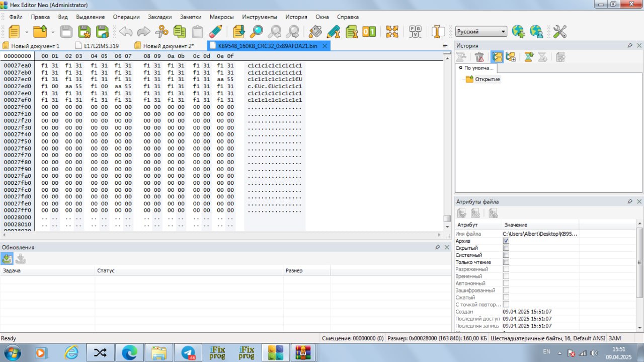The width and height of the screenshot is (644, 362).
Task: Expand the dropdown arrow next to New icon
Action: 27,32
